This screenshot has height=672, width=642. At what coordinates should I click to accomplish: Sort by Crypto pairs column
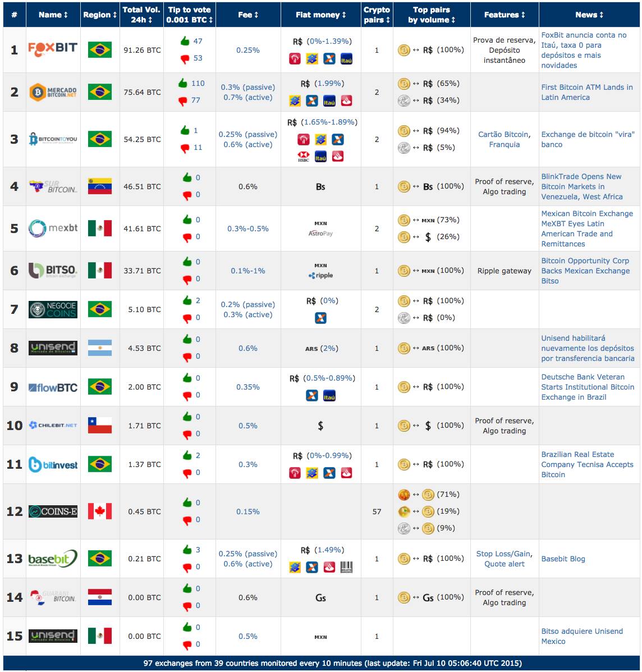pos(377,15)
